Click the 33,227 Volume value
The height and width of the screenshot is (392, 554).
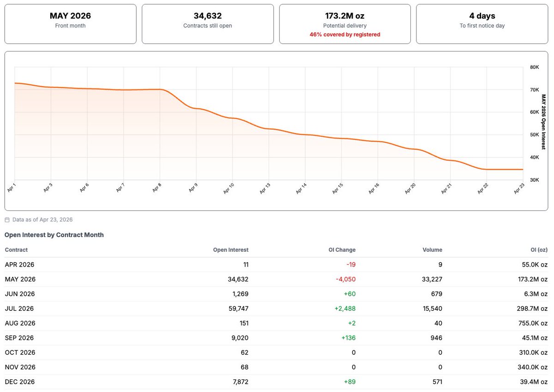[x=433, y=279]
